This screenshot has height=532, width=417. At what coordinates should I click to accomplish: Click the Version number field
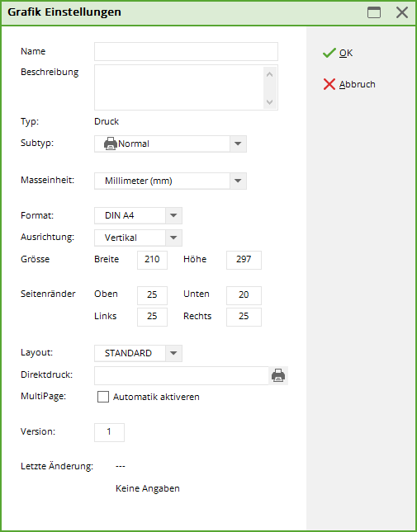[109, 432]
